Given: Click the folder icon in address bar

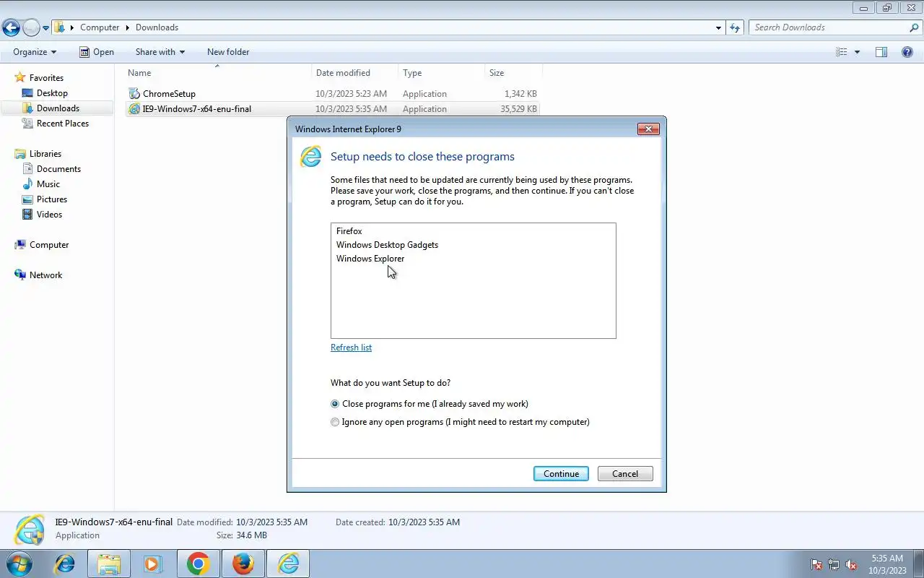Looking at the screenshot, I should click(60, 27).
